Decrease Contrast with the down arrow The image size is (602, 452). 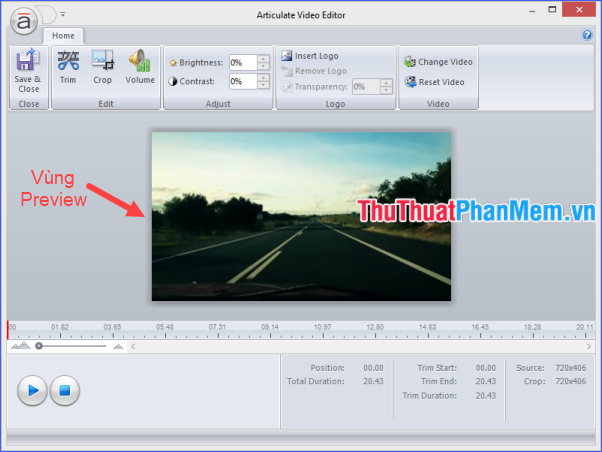tap(263, 85)
